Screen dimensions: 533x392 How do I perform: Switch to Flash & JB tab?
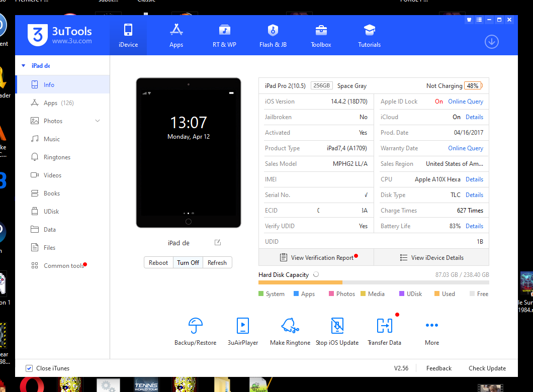point(273,35)
